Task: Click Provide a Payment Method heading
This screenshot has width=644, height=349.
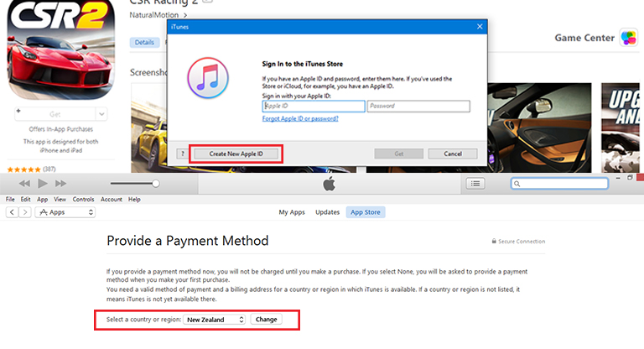Action: tap(187, 241)
